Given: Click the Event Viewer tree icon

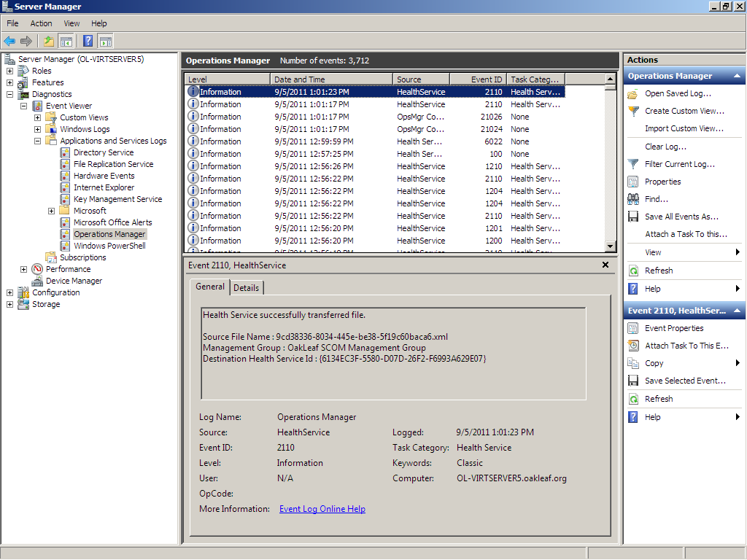Looking at the screenshot, I should click(x=36, y=106).
